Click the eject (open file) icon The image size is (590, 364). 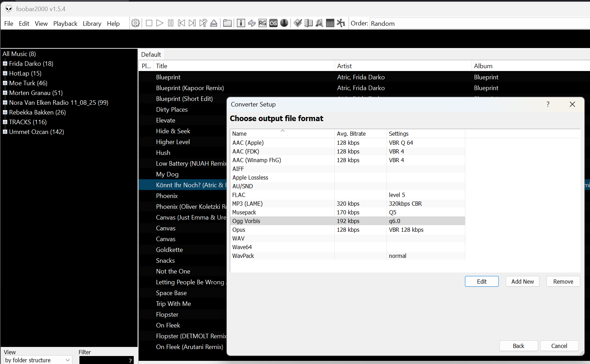(214, 23)
